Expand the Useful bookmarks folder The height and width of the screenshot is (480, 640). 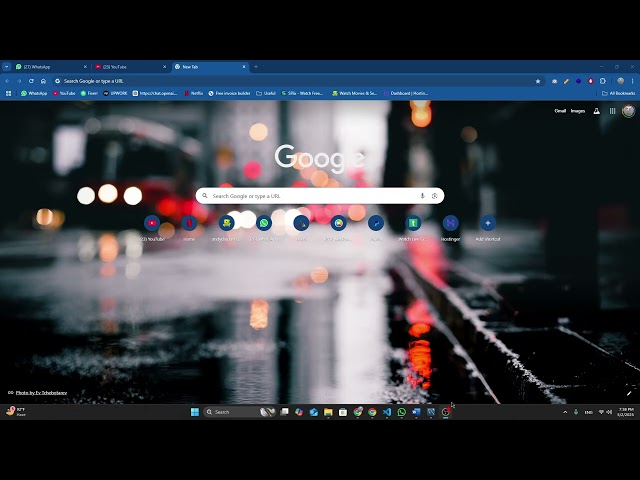[x=265, y=93]
